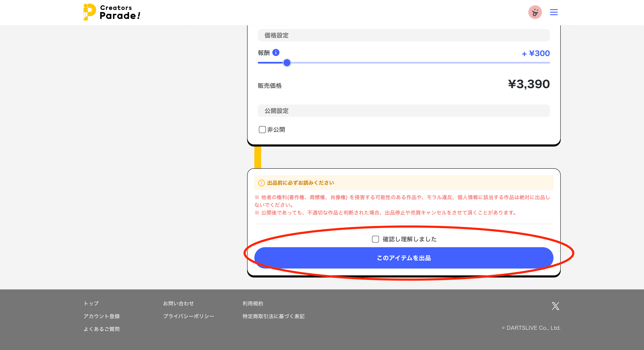
Task: Open the お問い合わせ footer link
Action: [x=178, y=303]
